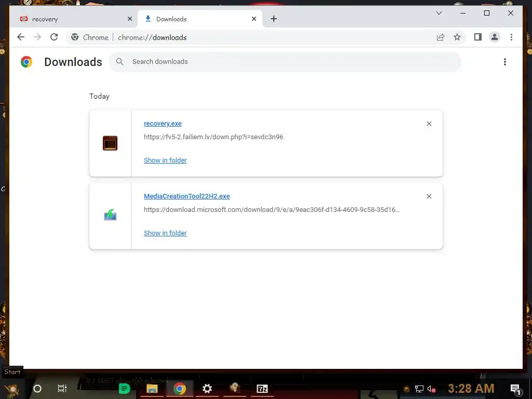Viewport: 532px width, 399px height.
Task: Click the Chrome site info icon in address bar
Action: pyautogui.click(x=75, y=37)
